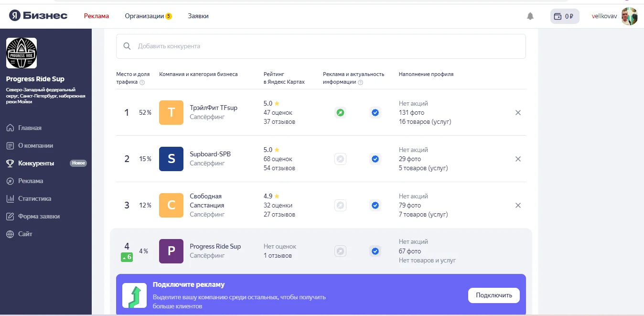Click the document icon beside О компании
This screenshot has height=316, width=644.
click(x=10, y=145)
